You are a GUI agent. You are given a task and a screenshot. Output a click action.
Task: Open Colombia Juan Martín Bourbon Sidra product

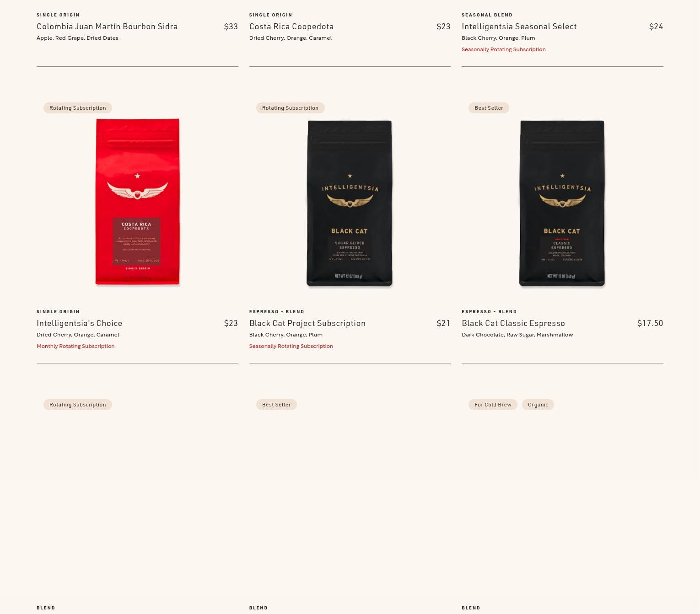pos(107,27)
